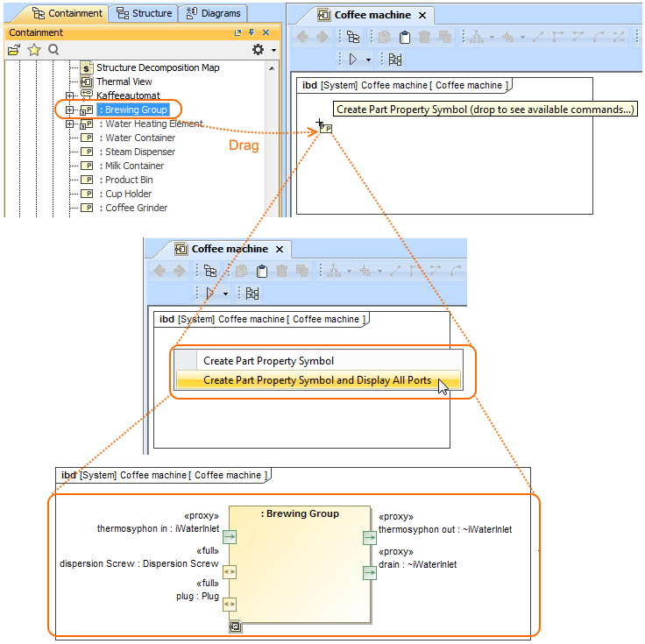The width and height of the screenshot is (645, 644).
Task: Click the play triangle icon in top diagram toolbar
Action: point(354,60)
